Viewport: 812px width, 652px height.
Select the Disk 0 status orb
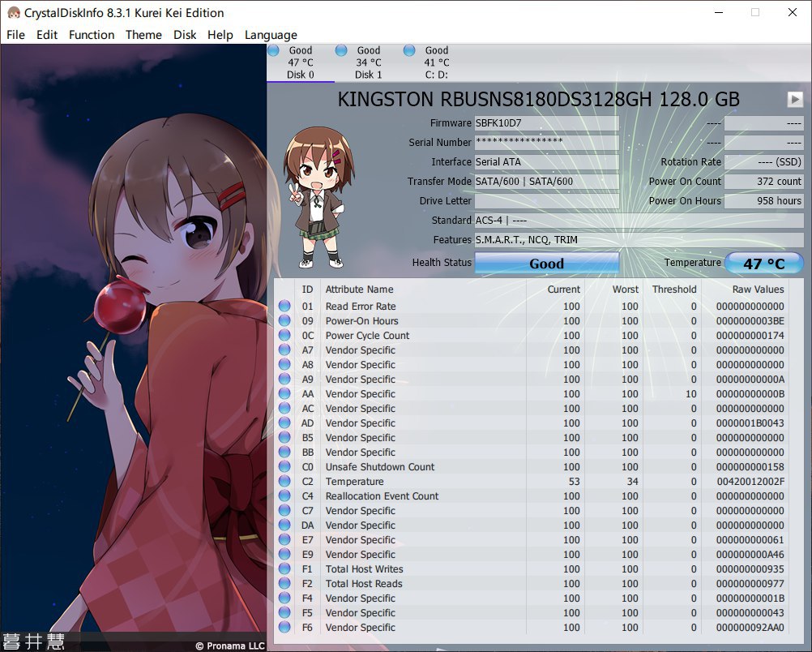(x=273, y=50)
